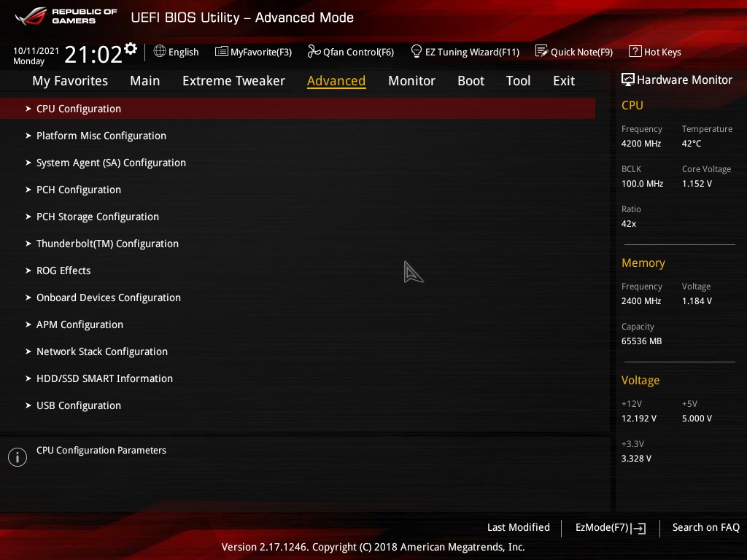Click the MyFavorite list icon
The height and width of the screenshot is (560, 747).
pos(222,52)
